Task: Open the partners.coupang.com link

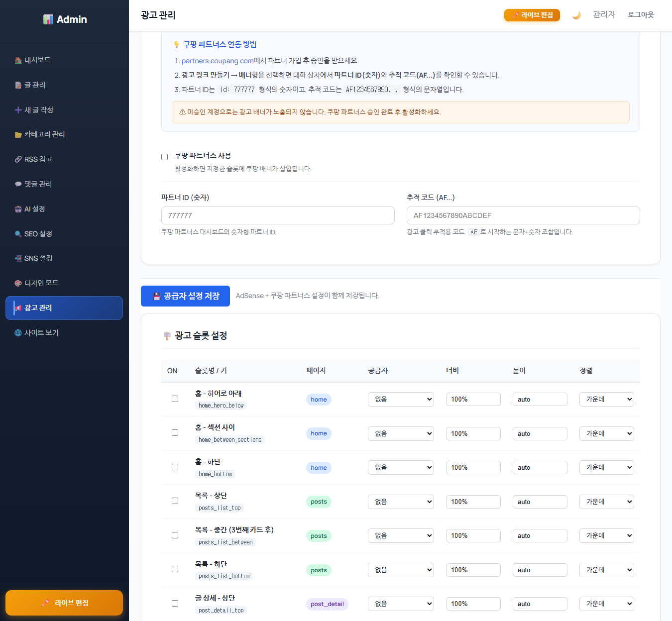Action: (218, 61)
